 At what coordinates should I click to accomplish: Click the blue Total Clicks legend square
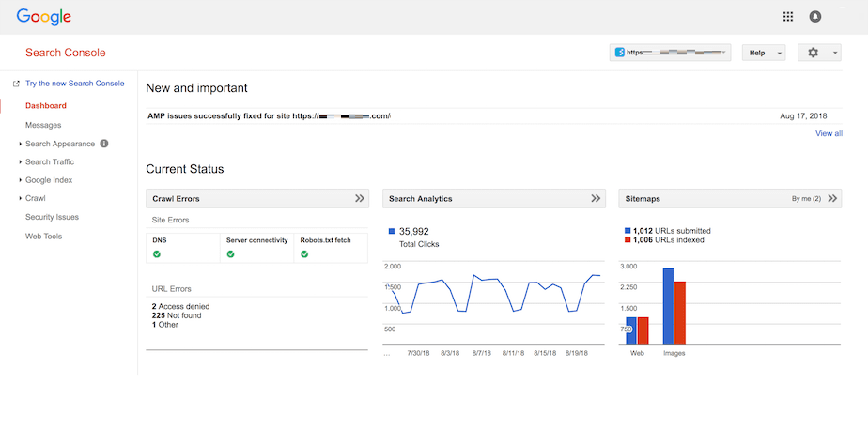coord(392,231)
